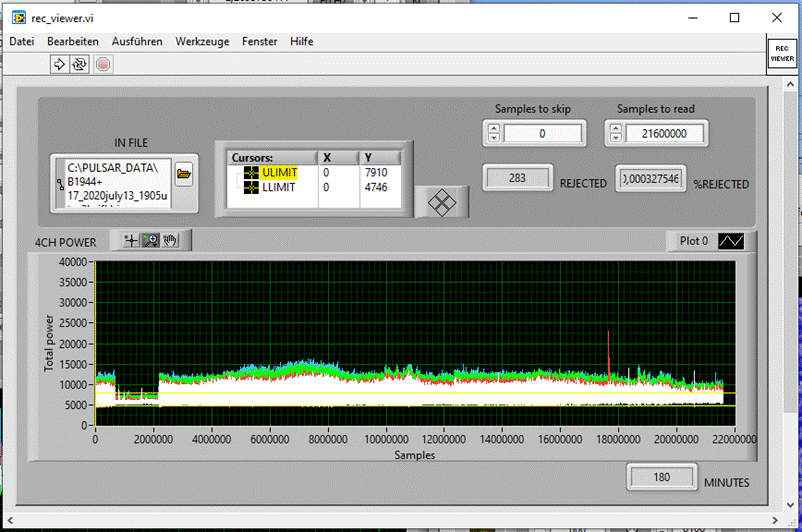The width and height of the screenshot is (802, 532).
Task: Click the Samples to read input field
Action: pos(664,134)
